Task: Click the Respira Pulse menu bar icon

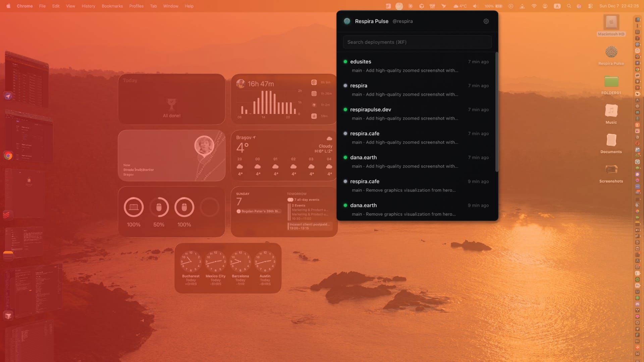Action: pyautogui.click(x=399, y=6)
